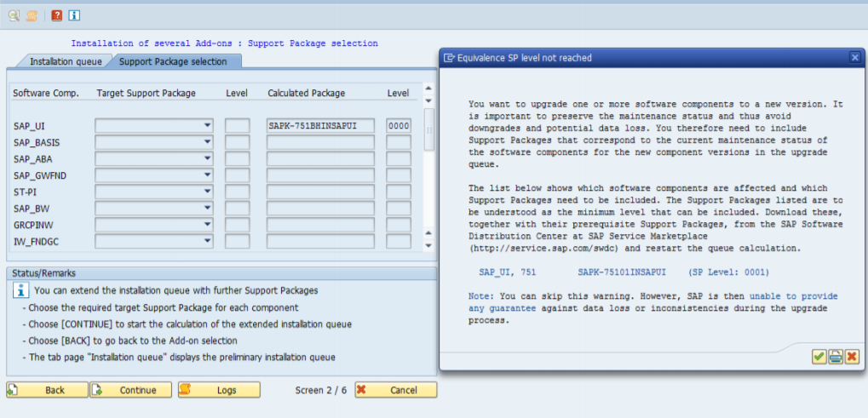Click the calculated package field for SAP_BASIS
868x418 pixels.
pos(320,142)
